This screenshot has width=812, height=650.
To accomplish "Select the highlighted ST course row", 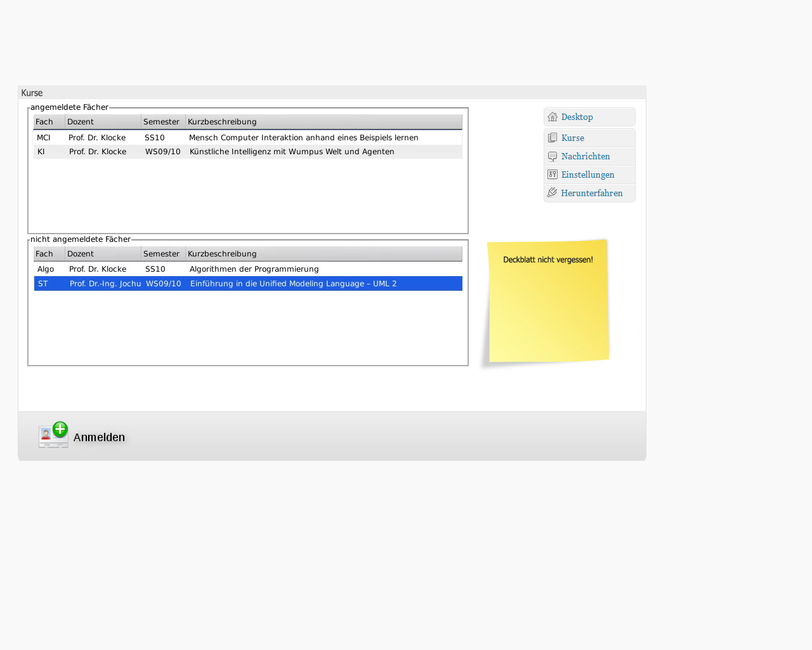I will 247,284.
